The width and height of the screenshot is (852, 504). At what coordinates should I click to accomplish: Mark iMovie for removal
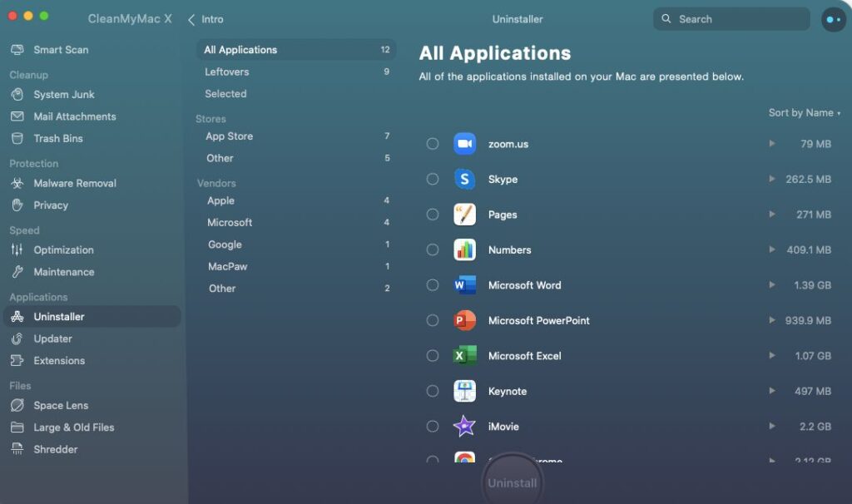(x=433, y=426)
